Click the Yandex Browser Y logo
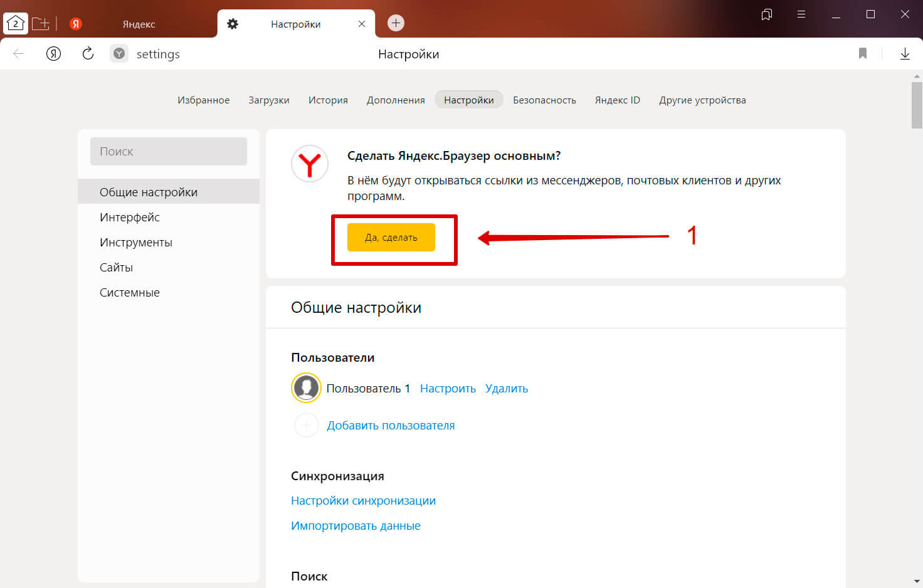The width and height of the screenshot is (923, 588). click(x=310, y=164)
